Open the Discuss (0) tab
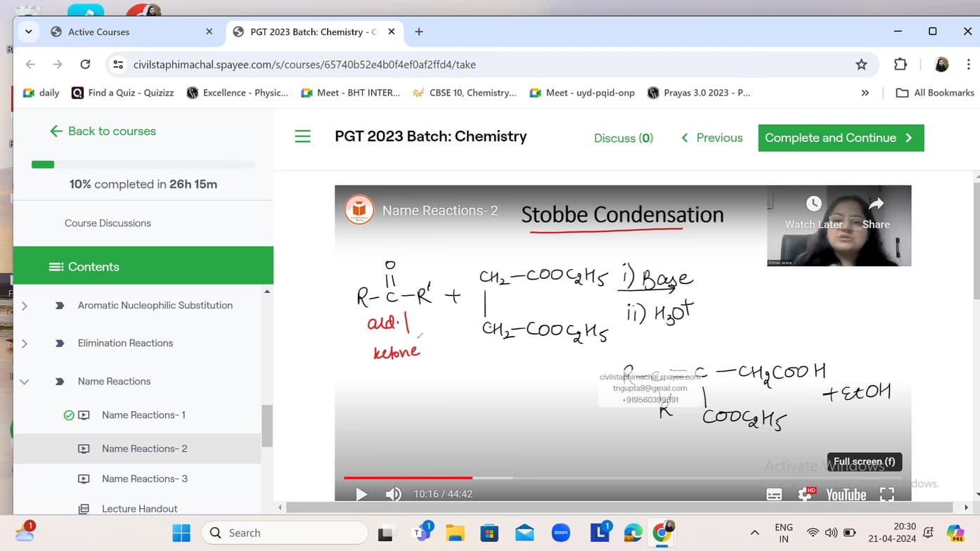 [623, 138]
